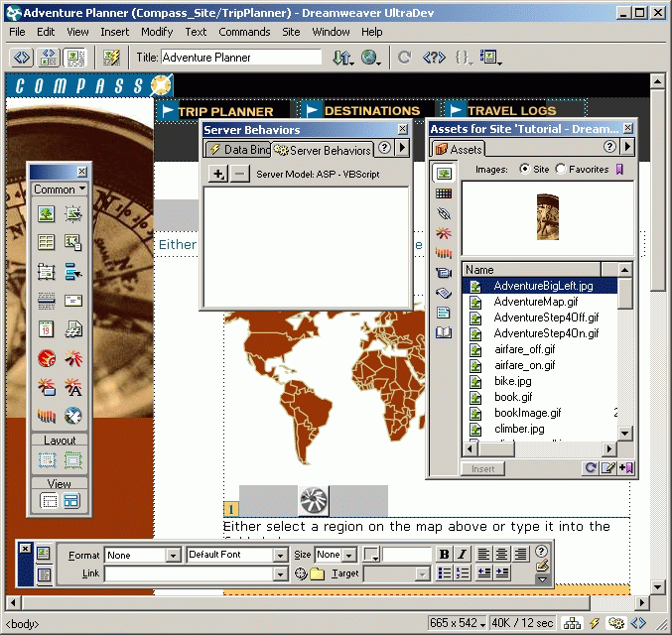The height and width of the screenshot is (635, 672).
Task: Show Library category book icon
Action: 443,332
